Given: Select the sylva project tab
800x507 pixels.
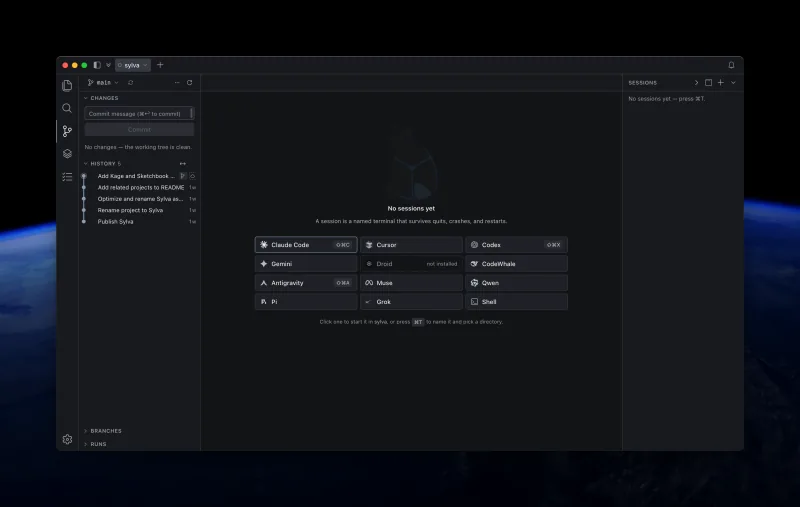Looking at the screenshot, I should 132,65.
